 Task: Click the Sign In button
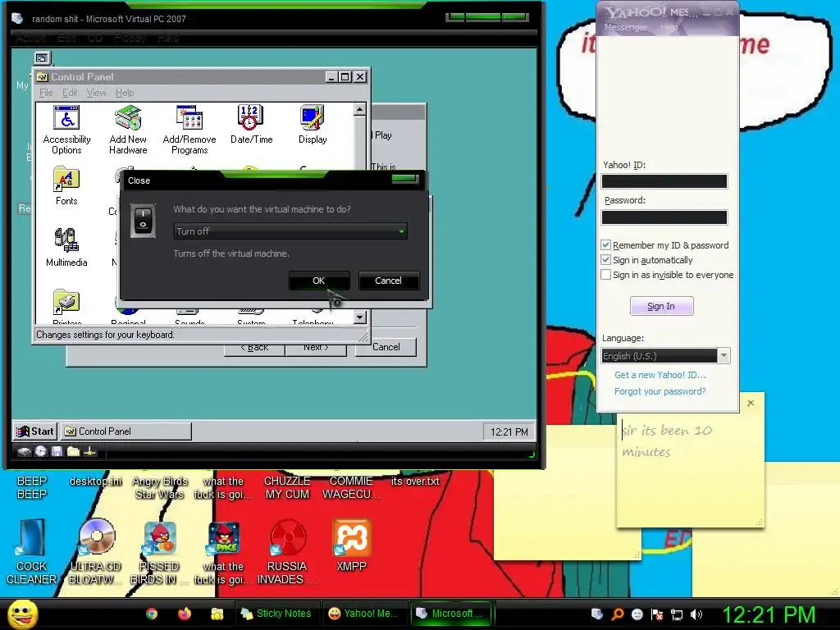tap(661, 306)
